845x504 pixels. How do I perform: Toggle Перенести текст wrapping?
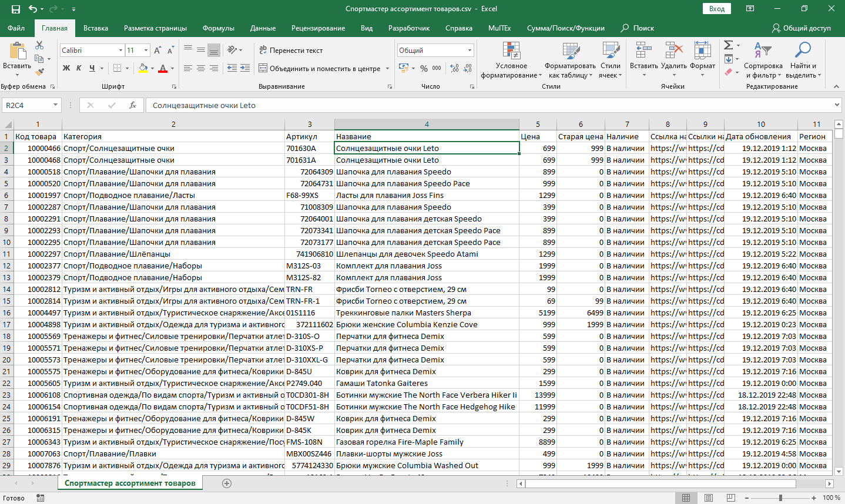tap(291, 51)
